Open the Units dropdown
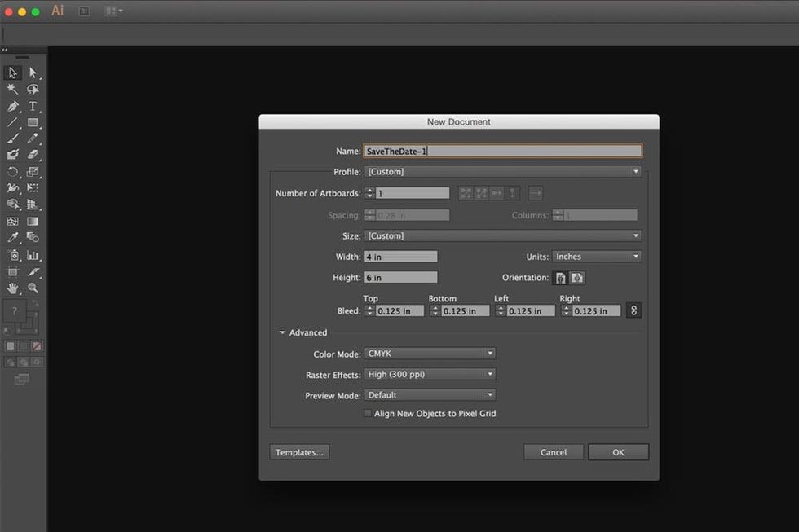This screenshot has width=799, height=532. pos(597,257)
